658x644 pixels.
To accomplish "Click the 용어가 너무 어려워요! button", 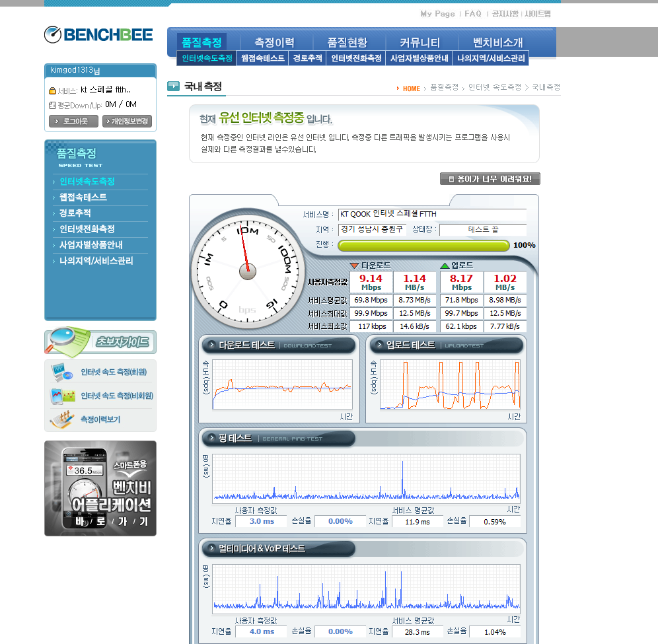I will 490,179.
